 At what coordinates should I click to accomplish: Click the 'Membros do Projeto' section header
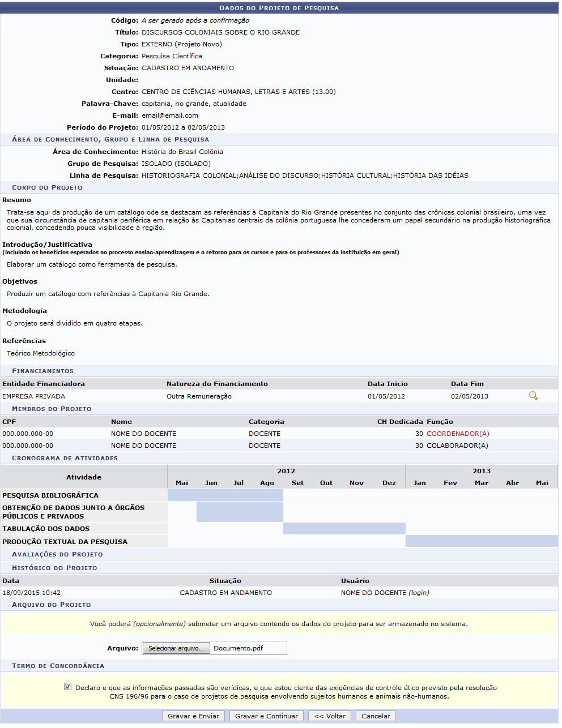(x=52, y=409)
